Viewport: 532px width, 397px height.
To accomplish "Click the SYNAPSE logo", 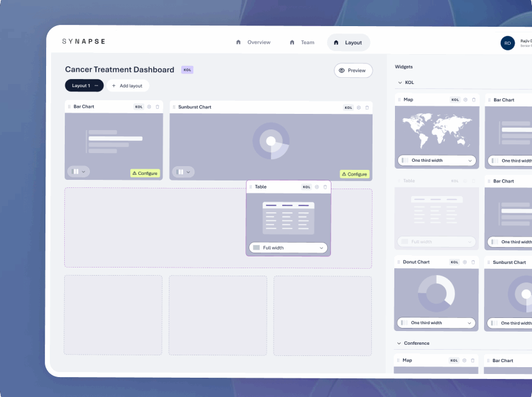I will tap(83, 42).
